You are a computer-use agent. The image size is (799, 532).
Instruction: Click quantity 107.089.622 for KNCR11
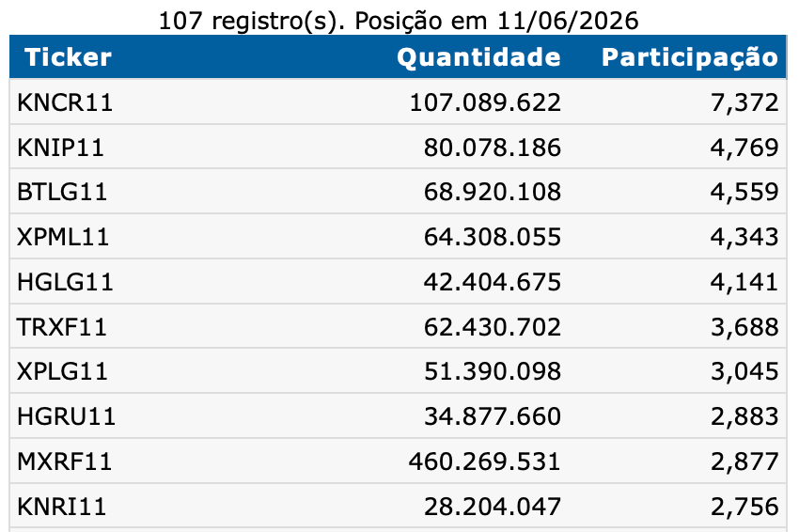(x=485, y=102)
